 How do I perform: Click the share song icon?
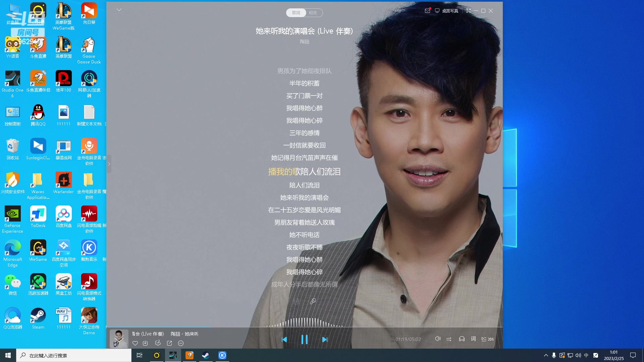pos(169,343)
